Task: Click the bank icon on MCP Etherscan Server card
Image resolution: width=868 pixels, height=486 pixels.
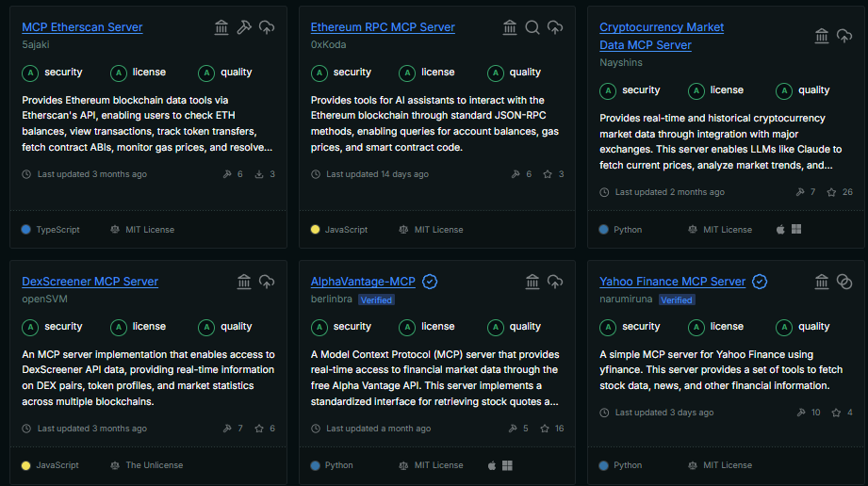Action: (x=221, y=27)
